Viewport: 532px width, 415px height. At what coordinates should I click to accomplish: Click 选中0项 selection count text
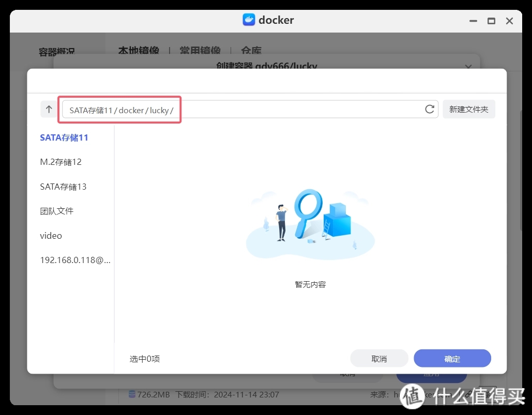[145, 359]
